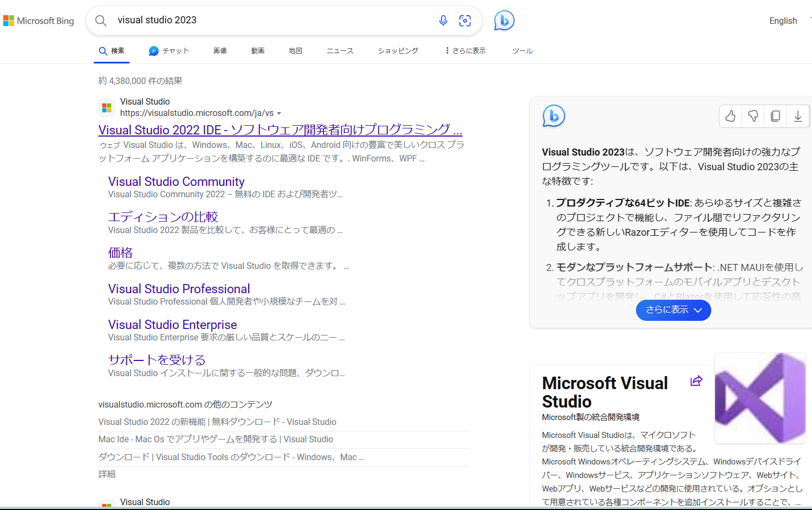Switch to the 地図 tab
This screenshot has width=812, height=510.
[x=296, y=50]
